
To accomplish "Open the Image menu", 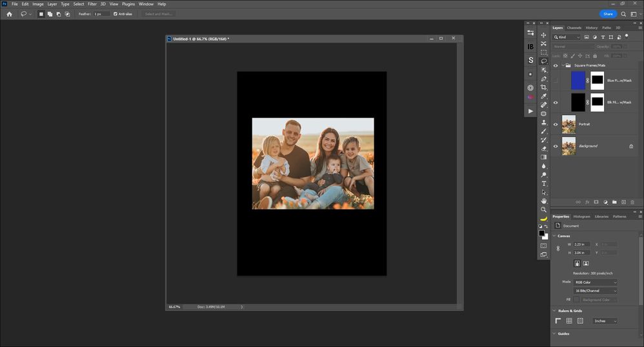I will tap(38, 4).
